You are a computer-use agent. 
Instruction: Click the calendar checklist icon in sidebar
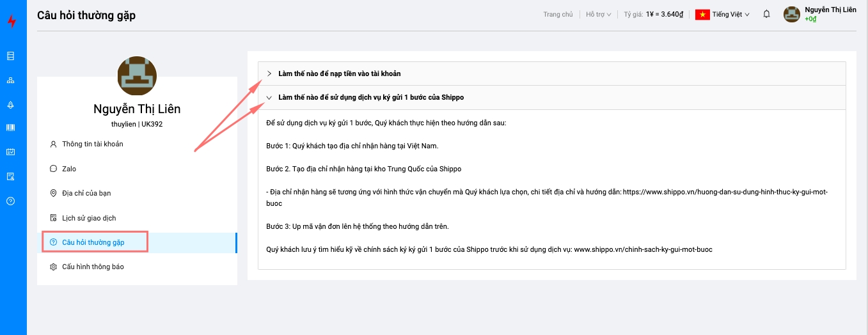[10, 152]
